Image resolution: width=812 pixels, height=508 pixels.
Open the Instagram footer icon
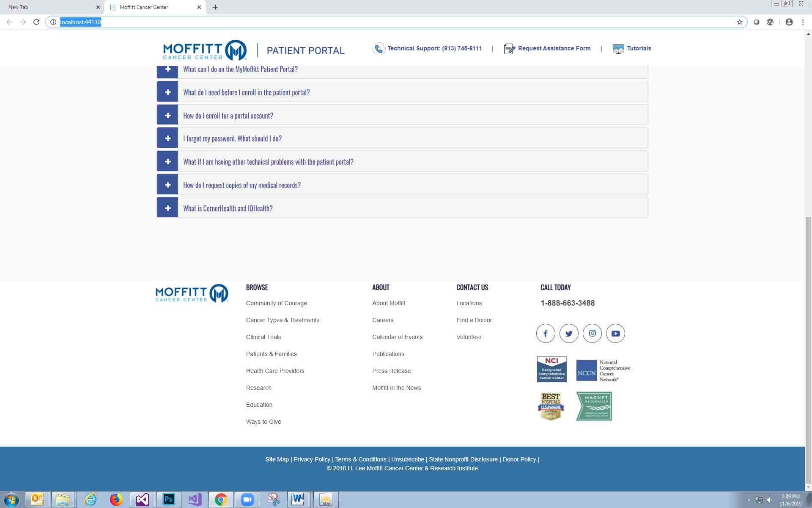(592, 334)
